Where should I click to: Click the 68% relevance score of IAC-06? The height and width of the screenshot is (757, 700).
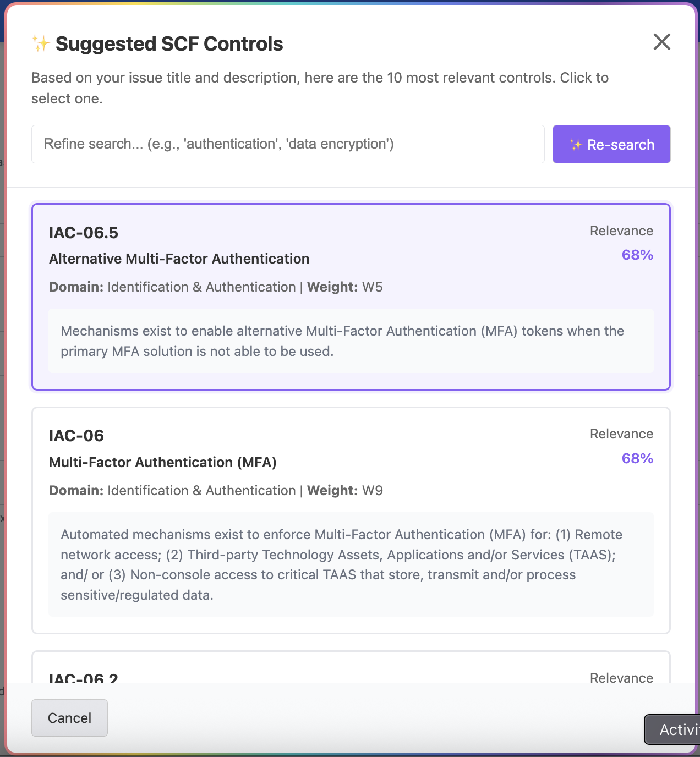[x=637, y=458]
